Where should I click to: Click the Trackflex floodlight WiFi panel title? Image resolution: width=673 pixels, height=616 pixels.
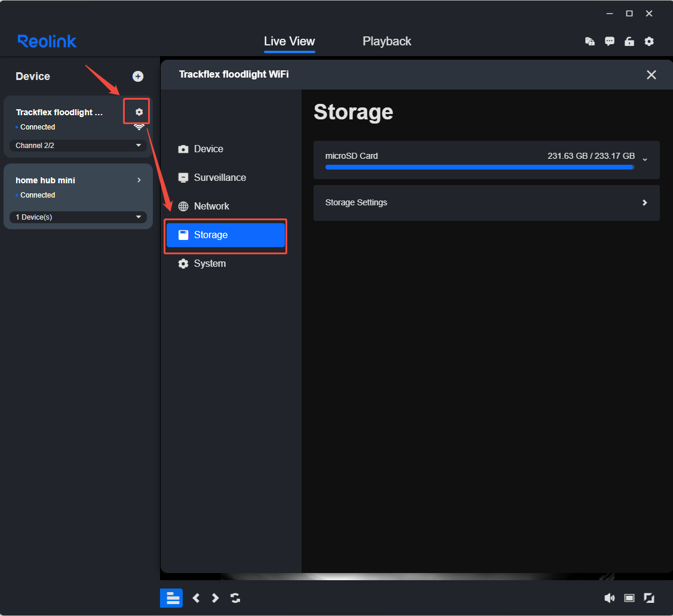tap(234, 75)
